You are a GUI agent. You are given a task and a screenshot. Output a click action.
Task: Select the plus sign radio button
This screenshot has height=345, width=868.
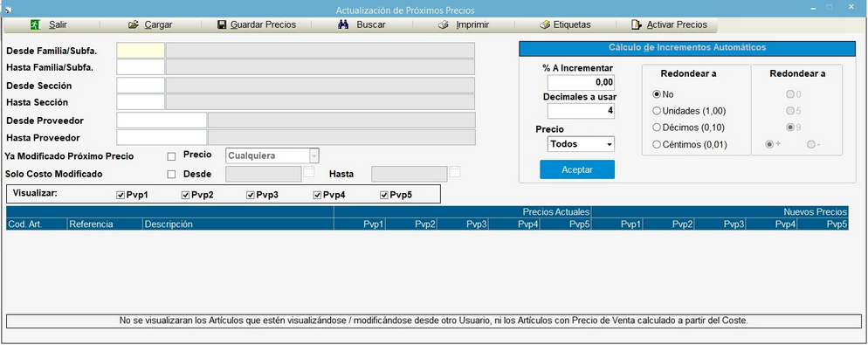769,144
